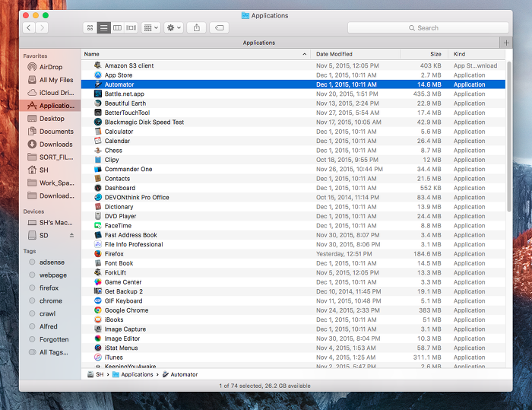Click the file list vertical scrollbar

[509, 137]
